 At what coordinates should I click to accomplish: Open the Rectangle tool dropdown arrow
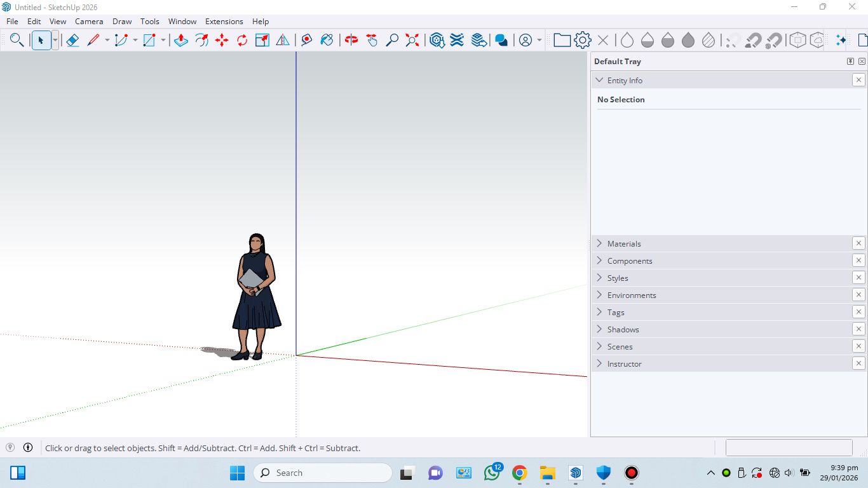pyautogui.click(x=163, y=40)
